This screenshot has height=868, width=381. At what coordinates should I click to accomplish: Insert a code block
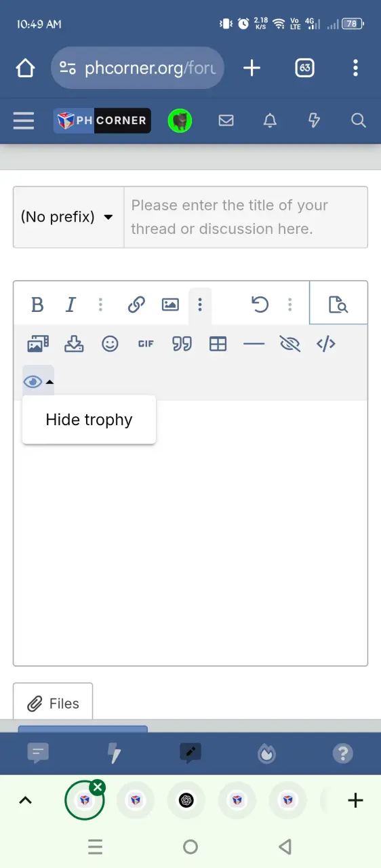pyautogui.click(x=326, y=344)
